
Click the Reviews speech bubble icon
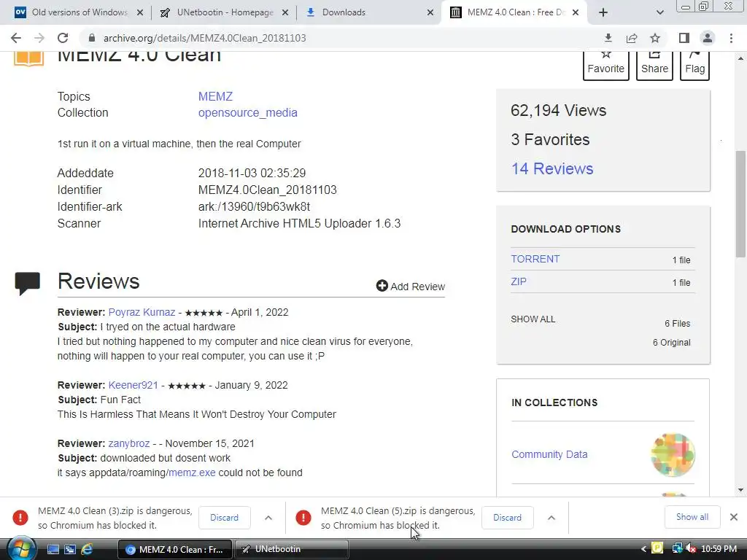point(28,283)
